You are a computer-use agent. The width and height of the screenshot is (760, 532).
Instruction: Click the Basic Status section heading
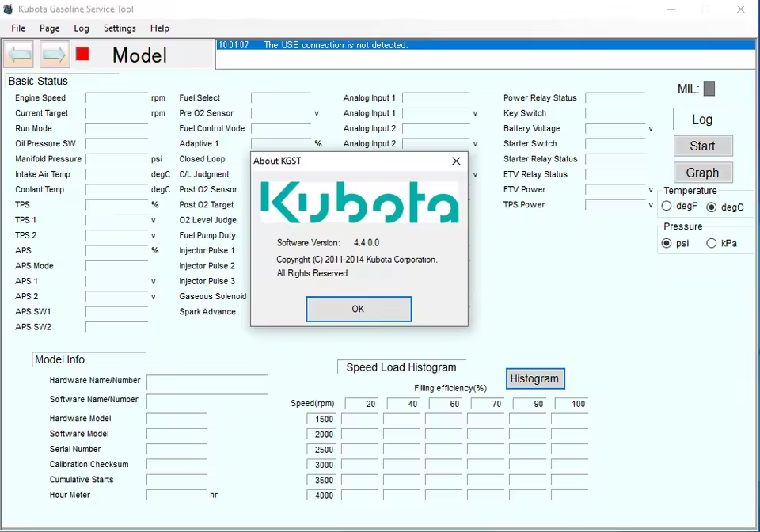click(x=38, y=81)
